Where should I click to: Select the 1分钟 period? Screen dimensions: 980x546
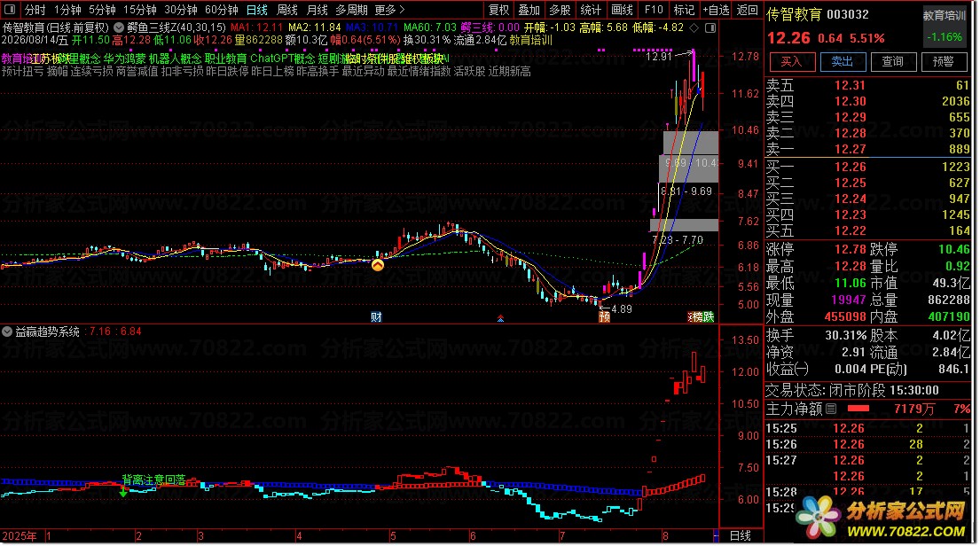pos(67,10)
